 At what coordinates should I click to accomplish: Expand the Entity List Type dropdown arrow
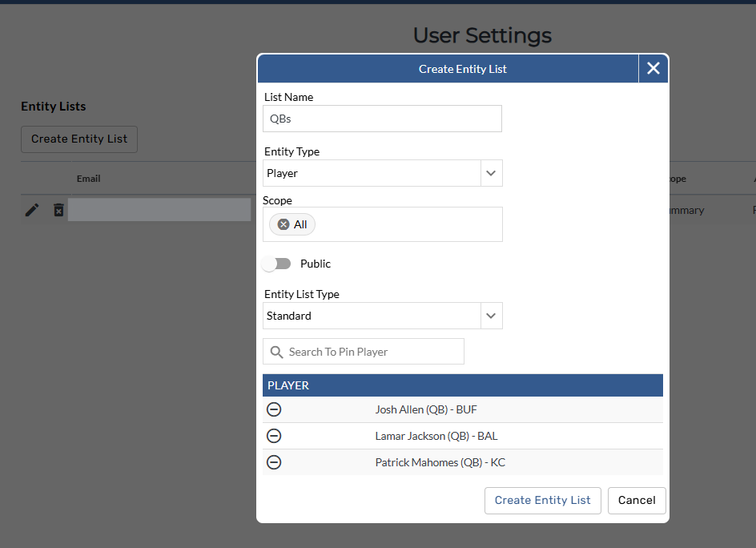click(491, 316)
